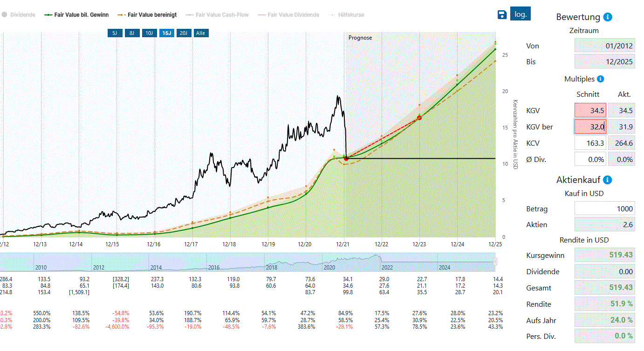This screenshot has height=351, width=644.
Task: Change the Betrag purchase amount field
Action: (x=604, y=208)
